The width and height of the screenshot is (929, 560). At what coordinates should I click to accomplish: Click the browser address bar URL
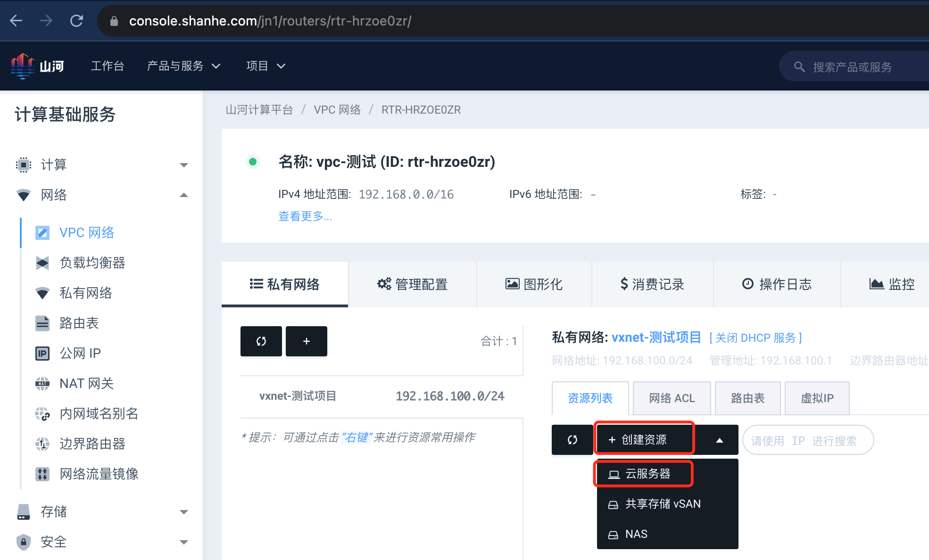[x=270, y=21]
